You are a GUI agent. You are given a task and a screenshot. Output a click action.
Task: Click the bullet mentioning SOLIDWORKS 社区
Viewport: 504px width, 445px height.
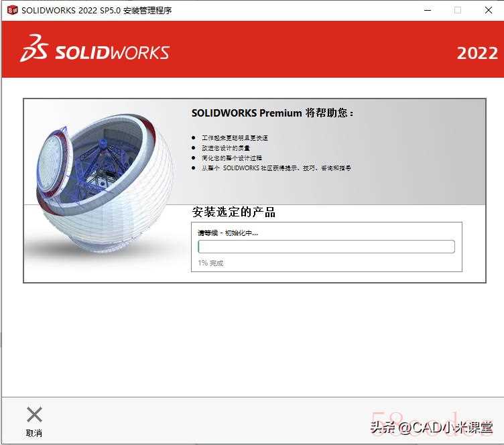276,168
